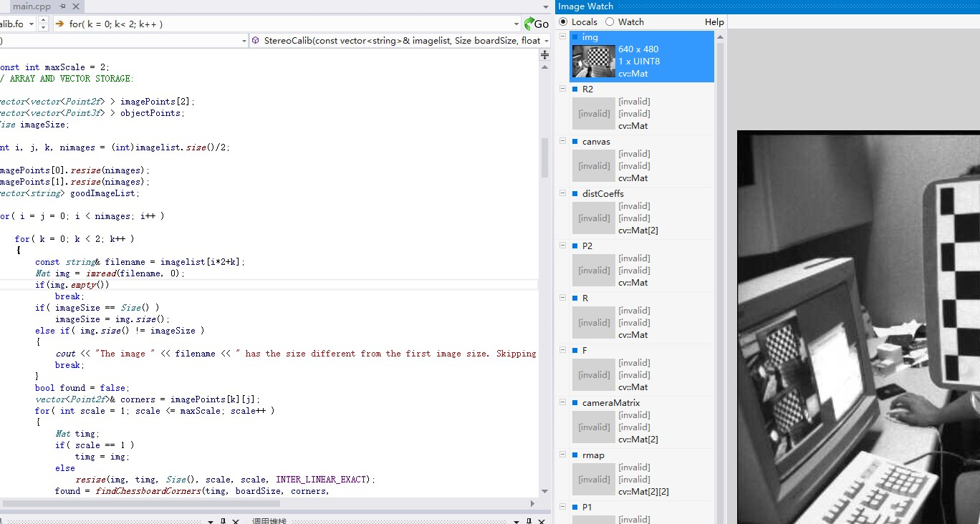
Task: Select the Watch radio button
Action: pyautogui.click(x=610, y=22)
